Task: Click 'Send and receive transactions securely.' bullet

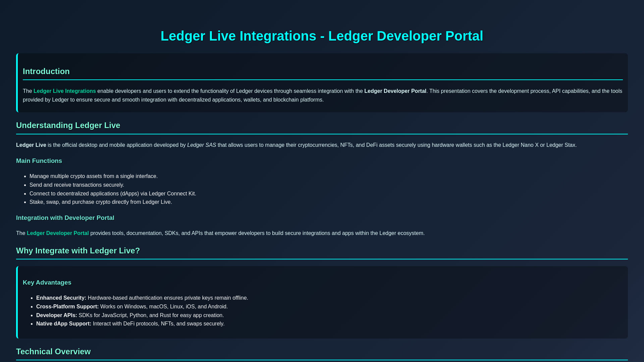Action: click(x=77, y=185)
